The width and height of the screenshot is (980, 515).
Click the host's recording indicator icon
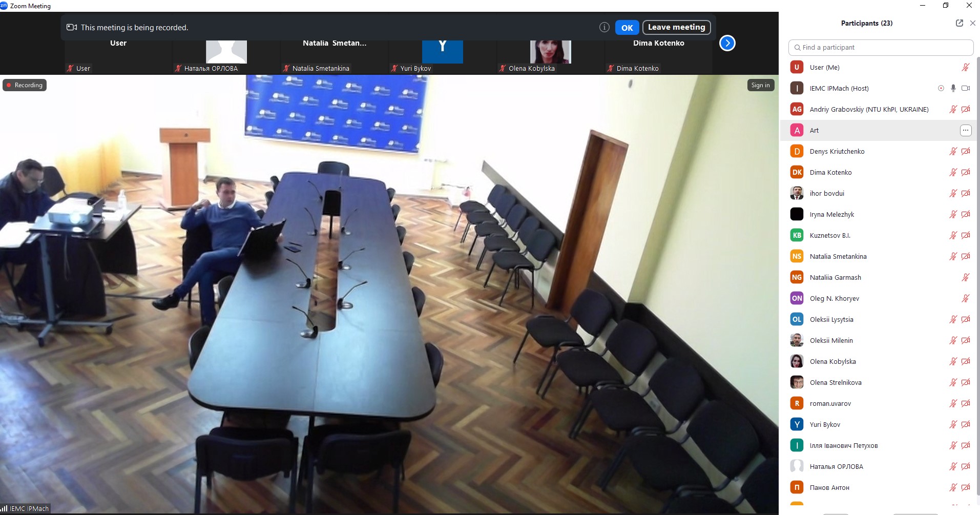pyautogui.click(x=941, y=88)
